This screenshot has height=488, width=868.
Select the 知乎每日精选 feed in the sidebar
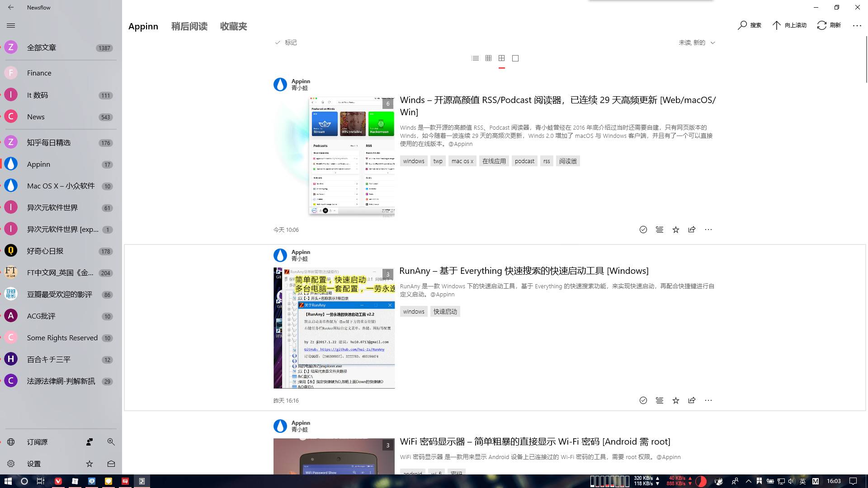click(48, 142)
